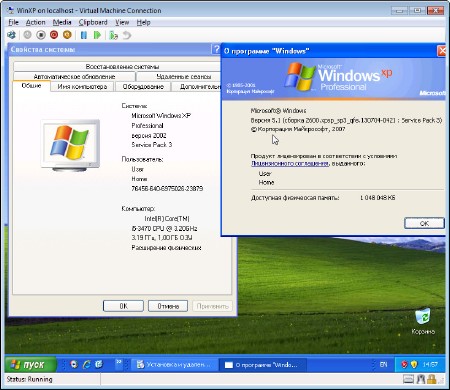Click the Расширение физических text line

click(x=166, y=248)
